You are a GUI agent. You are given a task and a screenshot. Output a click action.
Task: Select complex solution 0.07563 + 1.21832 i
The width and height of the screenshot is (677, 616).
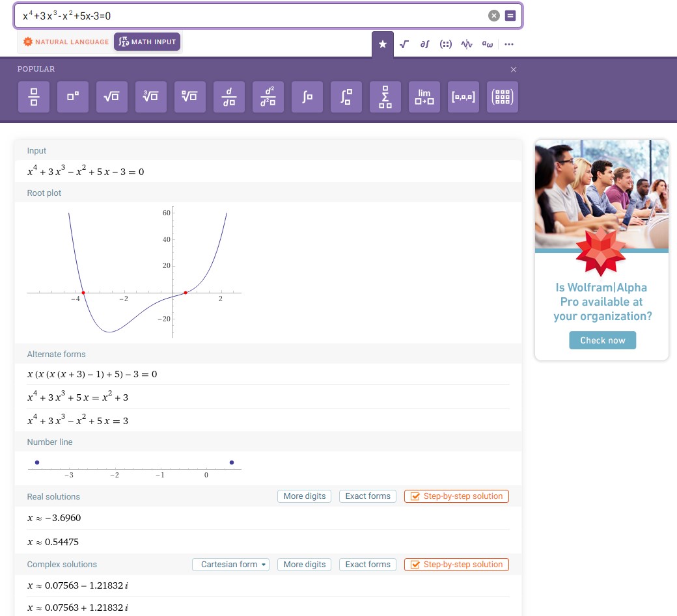pos(77,608)
